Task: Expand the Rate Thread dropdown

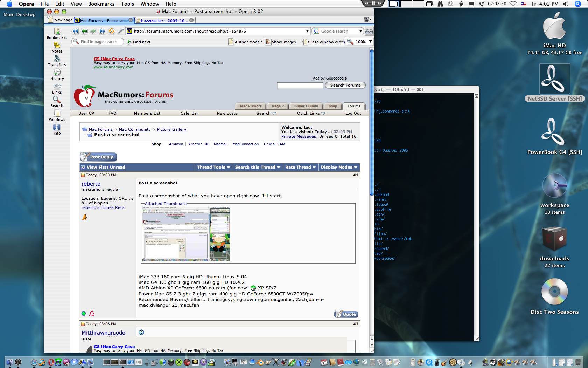Action: (x=301, y=167)
